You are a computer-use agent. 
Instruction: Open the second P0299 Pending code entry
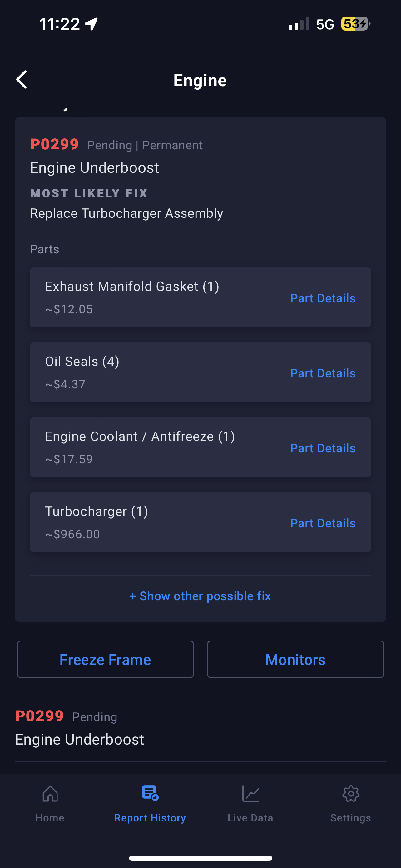click(x=79, y=728)
